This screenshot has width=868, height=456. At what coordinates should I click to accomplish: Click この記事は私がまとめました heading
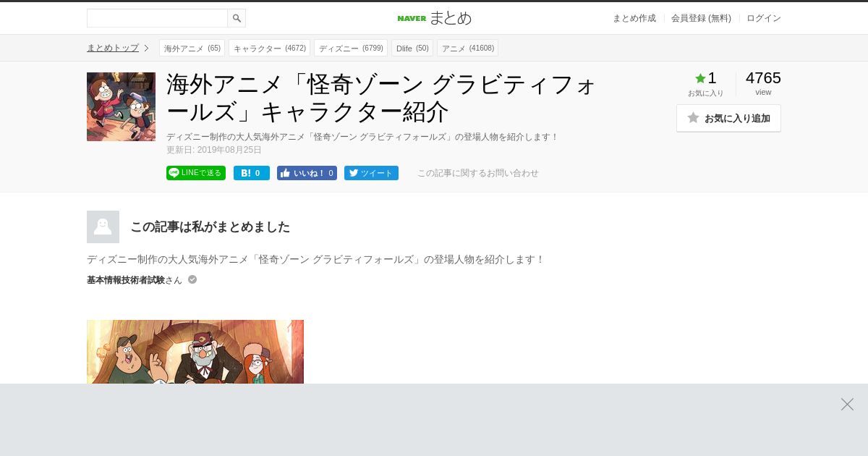pyautogui.click(x=210, y=227)
